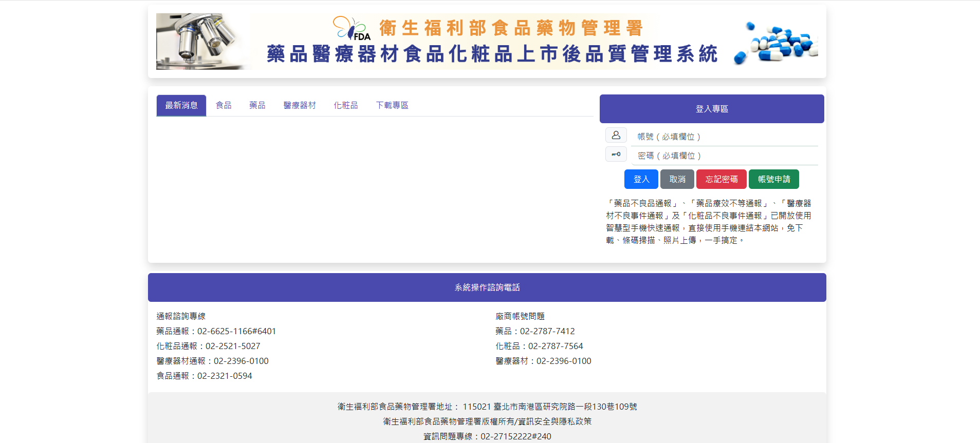Click the 醫療器材：02-2396-0100 vendor line
Screen dimensions: 980x443
[x=544, y=361]
